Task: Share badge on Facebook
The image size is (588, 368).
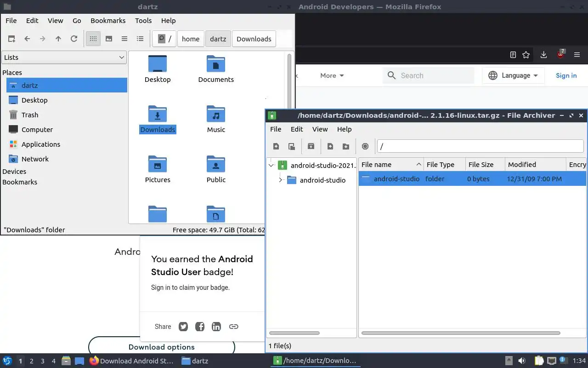Action: [x=200, y=327]
